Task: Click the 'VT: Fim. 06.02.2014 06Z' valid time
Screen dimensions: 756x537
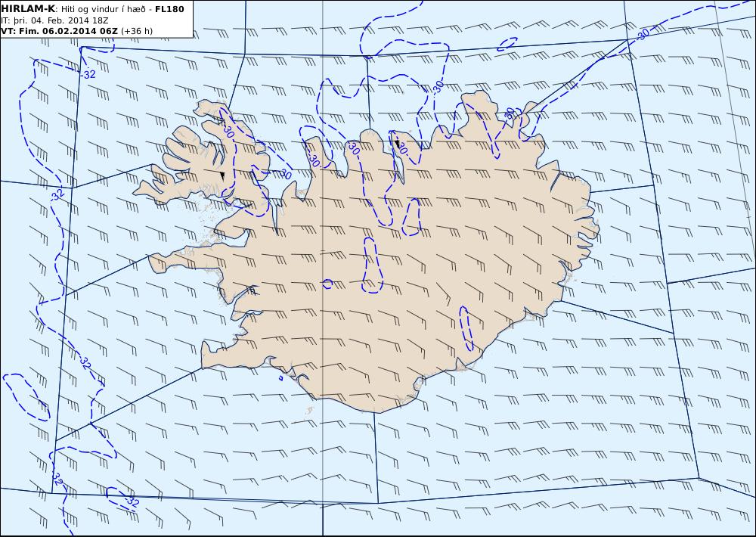Action: coord(59,31)
